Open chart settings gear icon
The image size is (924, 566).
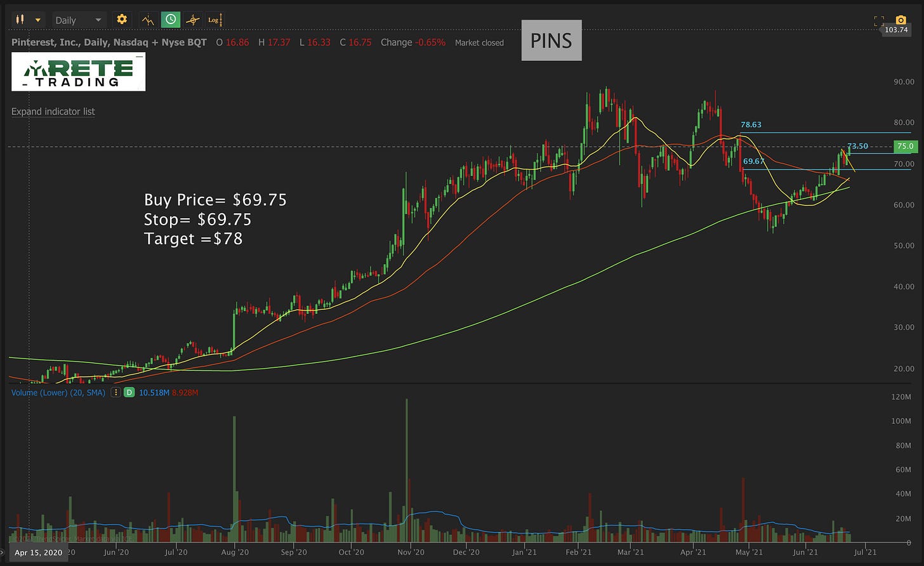click(x=122, y=20)
